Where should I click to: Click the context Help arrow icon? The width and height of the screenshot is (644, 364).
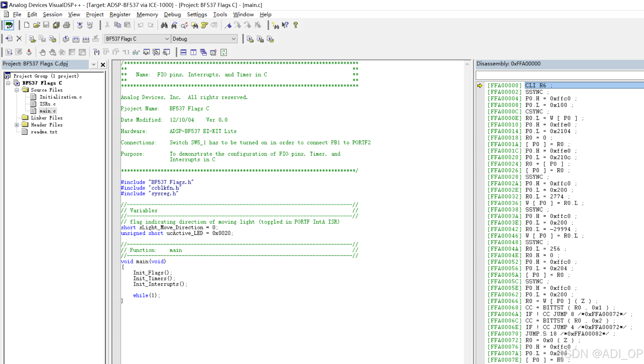[x=285, y=25]
